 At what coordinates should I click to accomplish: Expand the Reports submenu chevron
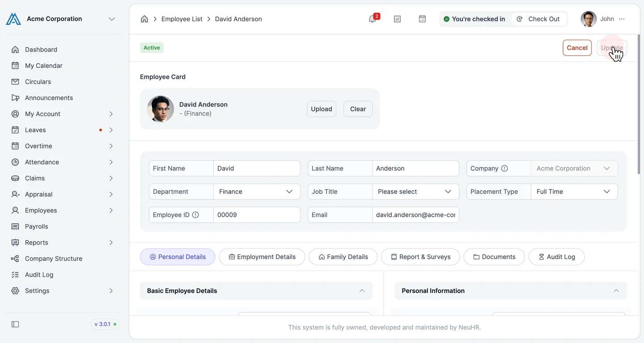tap(111, 243)
